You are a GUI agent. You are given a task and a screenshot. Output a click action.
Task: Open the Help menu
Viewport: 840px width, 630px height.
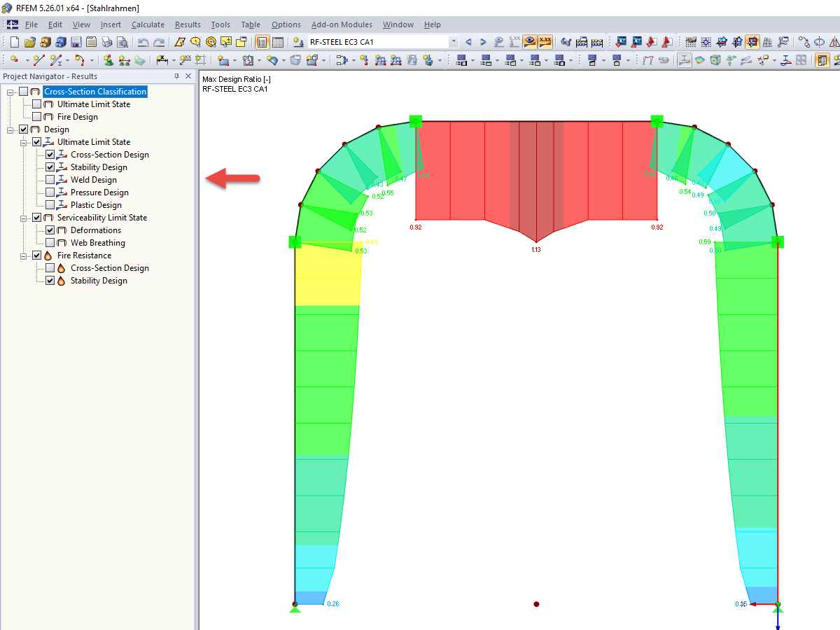pyautogui.click(x=432, y=24)
